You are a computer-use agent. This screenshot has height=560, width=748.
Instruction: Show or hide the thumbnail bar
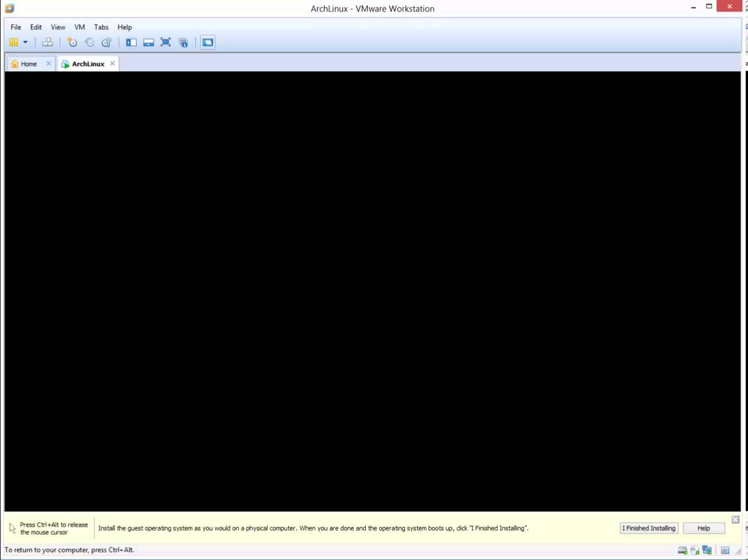point(148,42)
